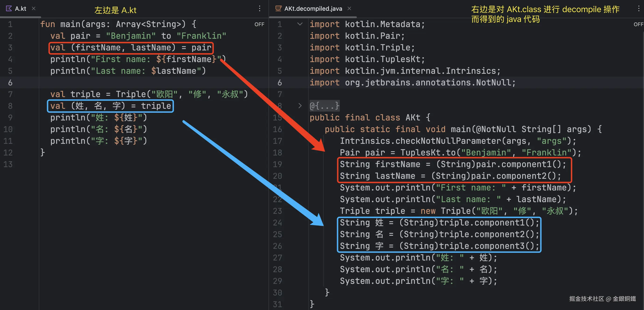Click line number 8 in A.kt gutter
Viewport: 644px width, 310px height.
pos(10,106)
